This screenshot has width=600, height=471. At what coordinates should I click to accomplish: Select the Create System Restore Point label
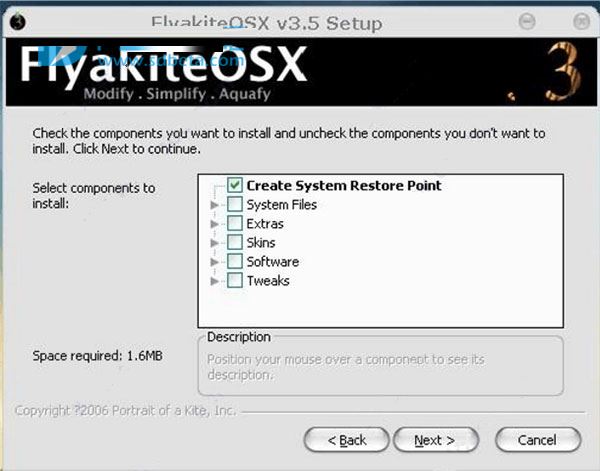point(344,186)
